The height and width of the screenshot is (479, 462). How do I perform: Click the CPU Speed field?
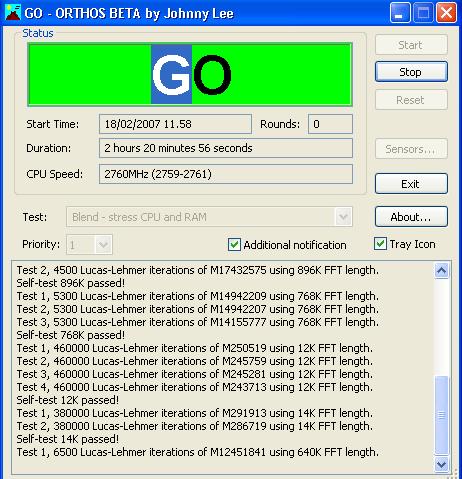click(x=226, y=174)
